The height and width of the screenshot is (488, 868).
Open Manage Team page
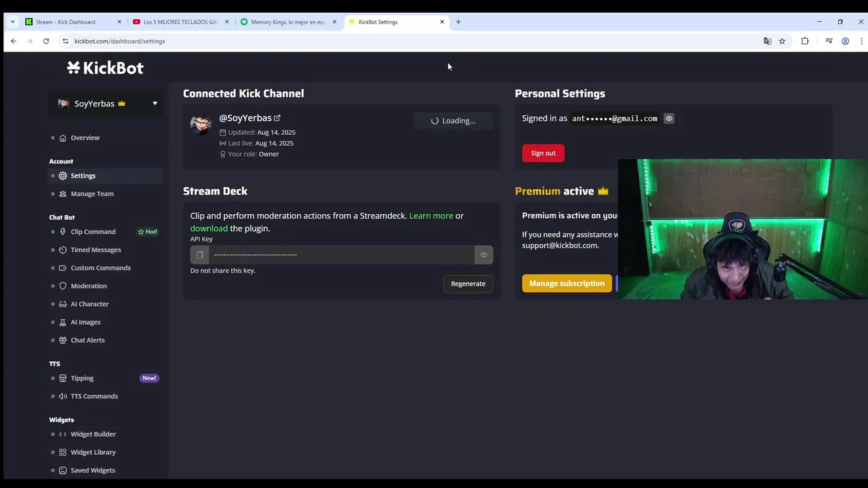coord(92,194)
